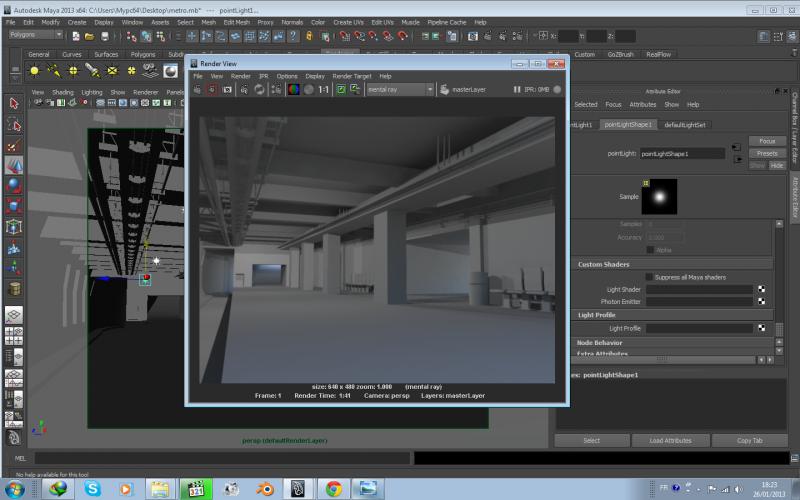Screen dimensions: 800x500
Task: Click the question mark icon in status line
Action: (293, 36)
